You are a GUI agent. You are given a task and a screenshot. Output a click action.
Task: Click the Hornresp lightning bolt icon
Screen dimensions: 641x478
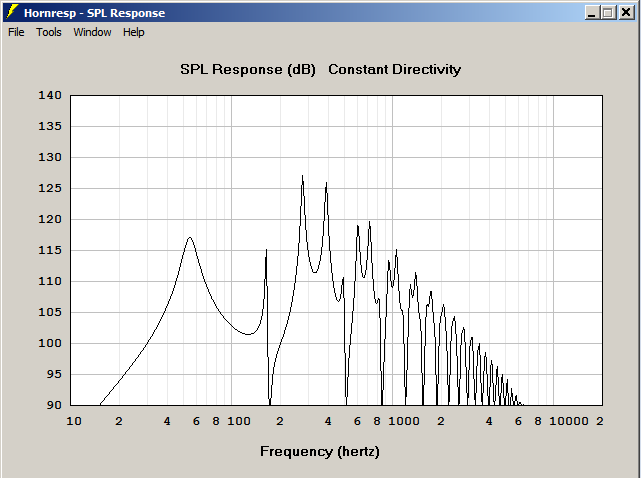pos(12,12)
